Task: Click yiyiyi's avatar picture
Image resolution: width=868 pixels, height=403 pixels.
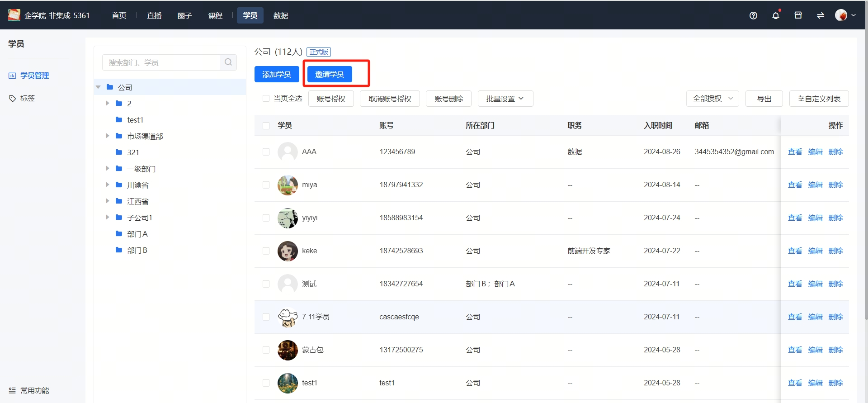Action: (x=288, y=218)
